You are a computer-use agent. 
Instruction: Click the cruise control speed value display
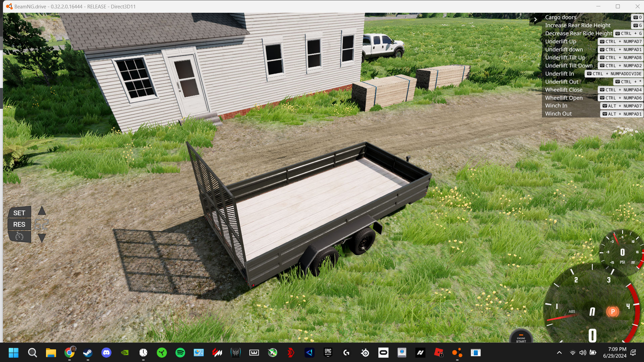pyautogui.click(x=42, y=224)
